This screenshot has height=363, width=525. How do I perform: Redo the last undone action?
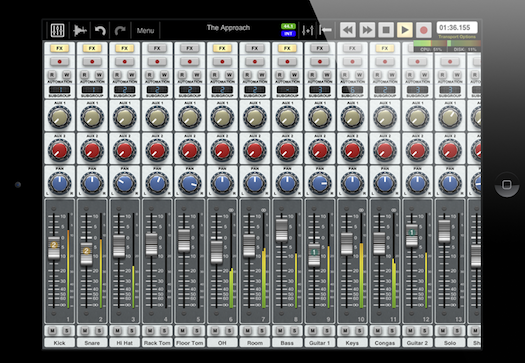pos(120,30)
